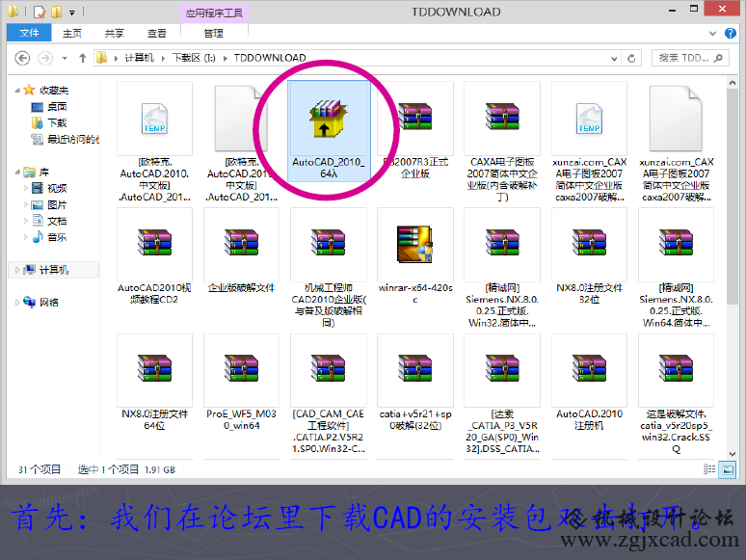Collapse the 库 tree node

17,172
